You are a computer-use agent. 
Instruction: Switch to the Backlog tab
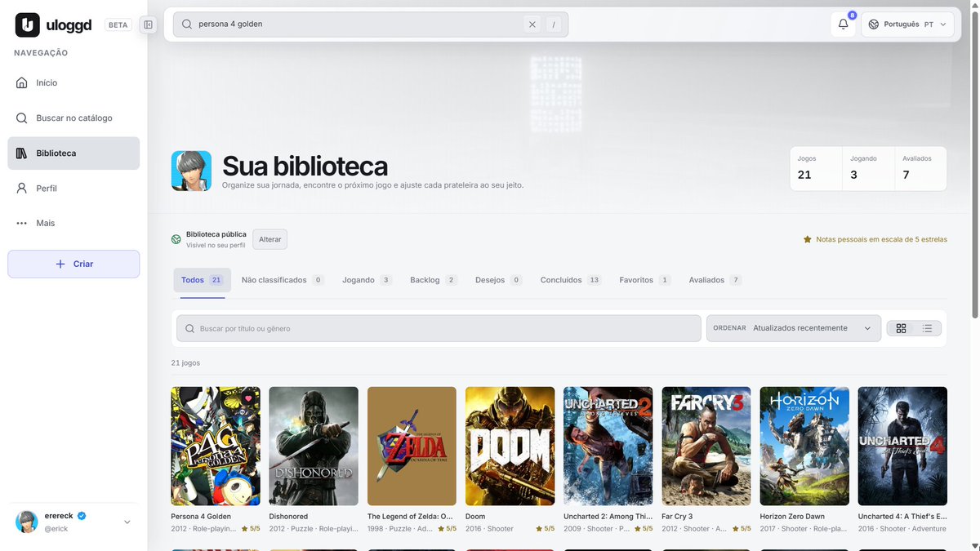pyautogui.click(x=433, y=280)
